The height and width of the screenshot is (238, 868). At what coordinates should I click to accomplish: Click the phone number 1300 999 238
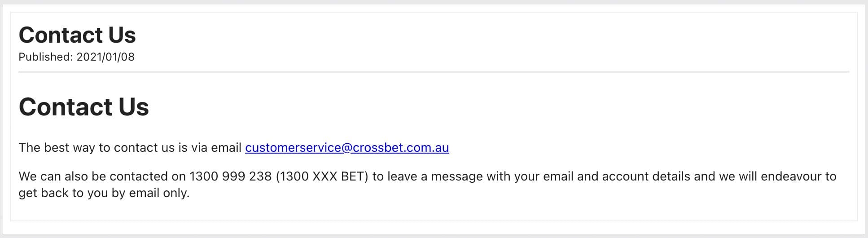pyautogui.click(x=231, y=176)
